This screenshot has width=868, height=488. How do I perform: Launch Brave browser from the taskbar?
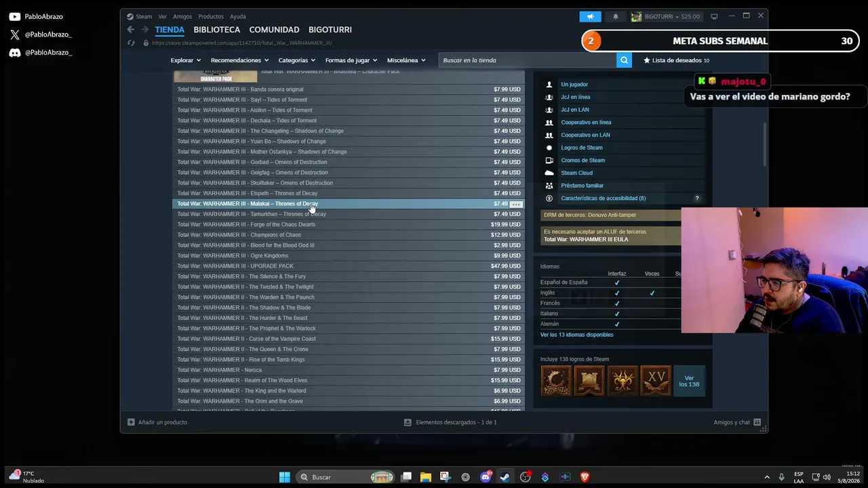click(x=585, y=477)
